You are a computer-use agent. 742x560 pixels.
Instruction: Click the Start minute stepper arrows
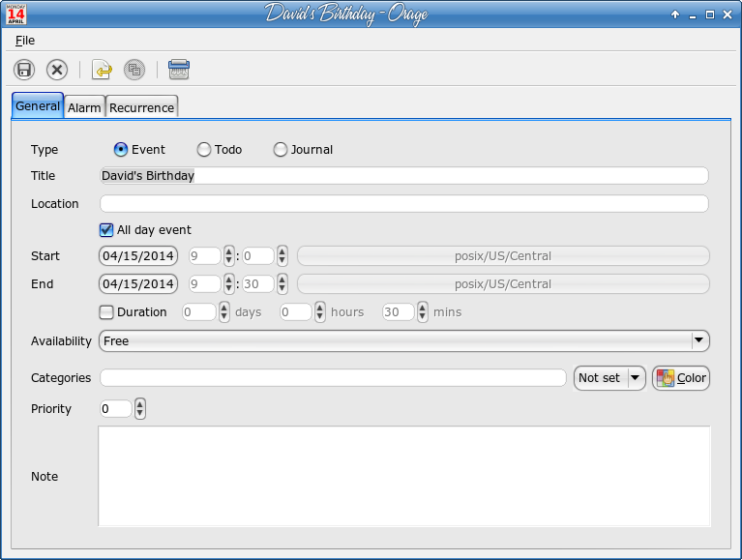282,256
